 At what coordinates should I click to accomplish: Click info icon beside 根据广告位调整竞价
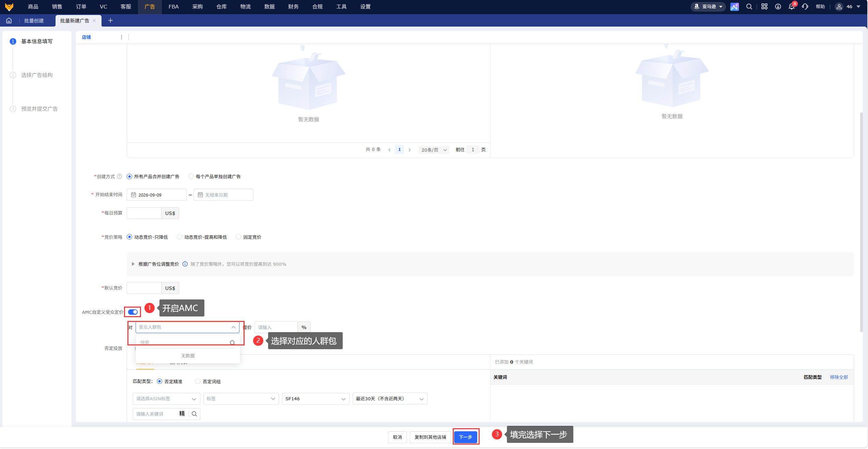tap(185, 264)
